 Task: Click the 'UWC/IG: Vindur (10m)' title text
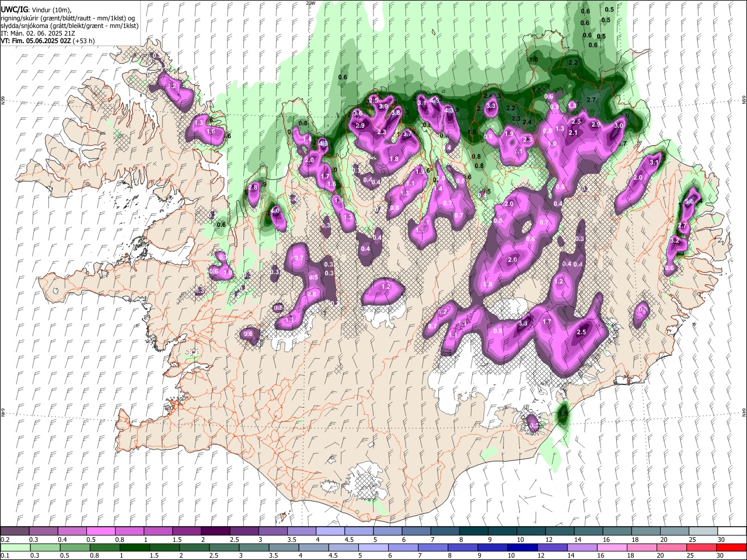click(36, 10)
